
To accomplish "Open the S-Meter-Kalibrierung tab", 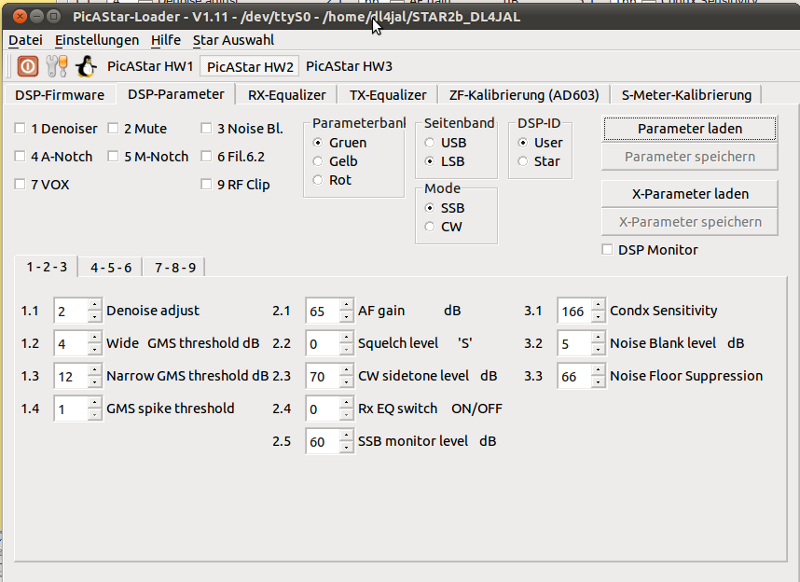I will [686, 95].
